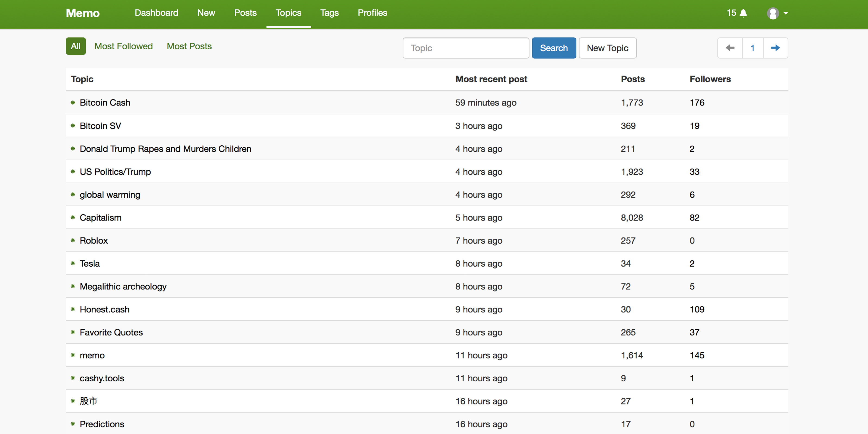868x434 pixels.
Task: Switch to Most Posts filter
Action: (x=189, y=46)
